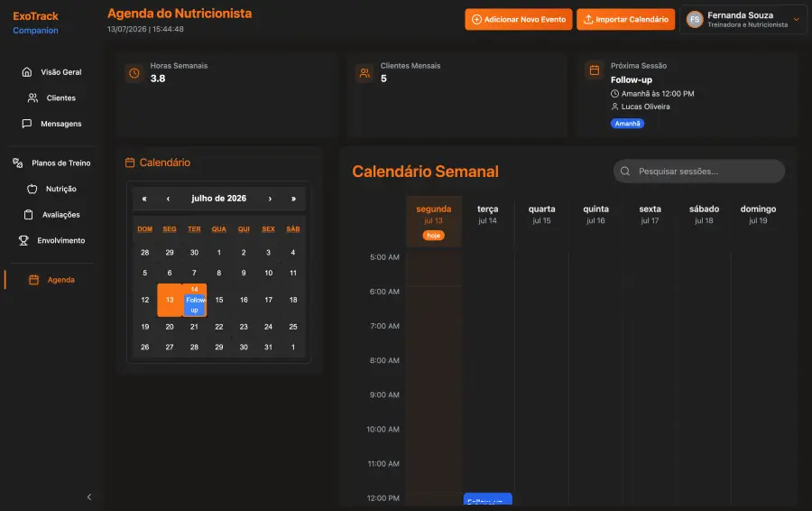812x511 pixels.
Task: Click the Nutrição apple icon
Action: (x=32, y=189)
